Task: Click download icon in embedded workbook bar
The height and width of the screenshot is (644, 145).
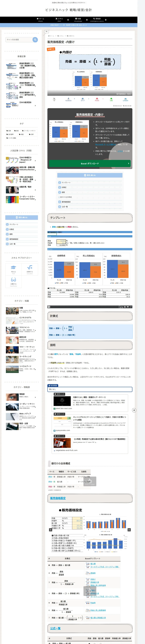Action: coord(120,307)
